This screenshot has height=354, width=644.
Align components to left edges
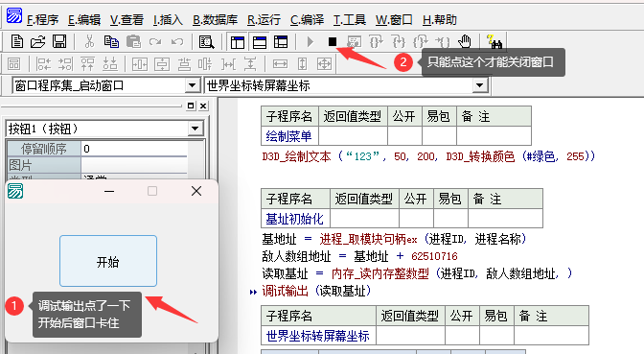(43, 64)
